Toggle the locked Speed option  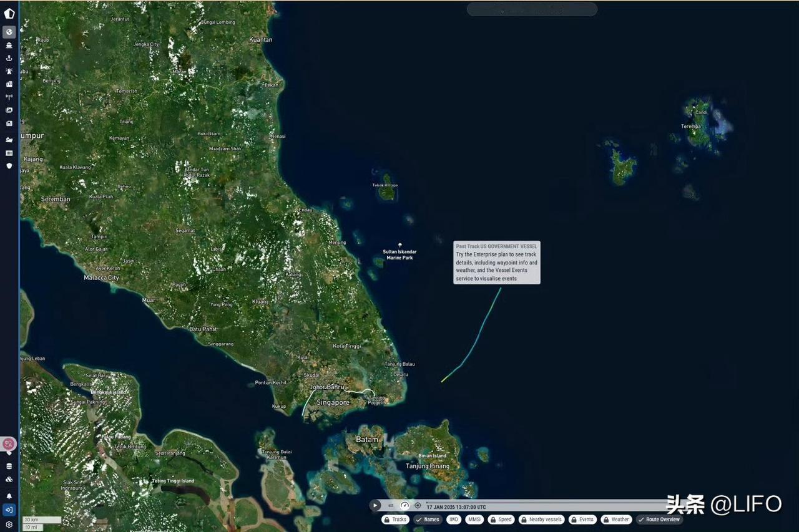pos(501,520)
